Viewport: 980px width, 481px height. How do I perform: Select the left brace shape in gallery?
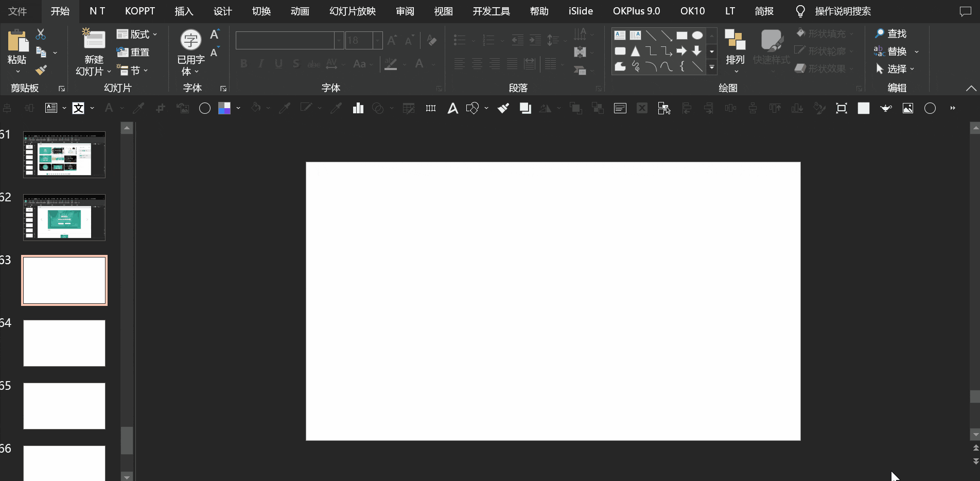[682, 66]
